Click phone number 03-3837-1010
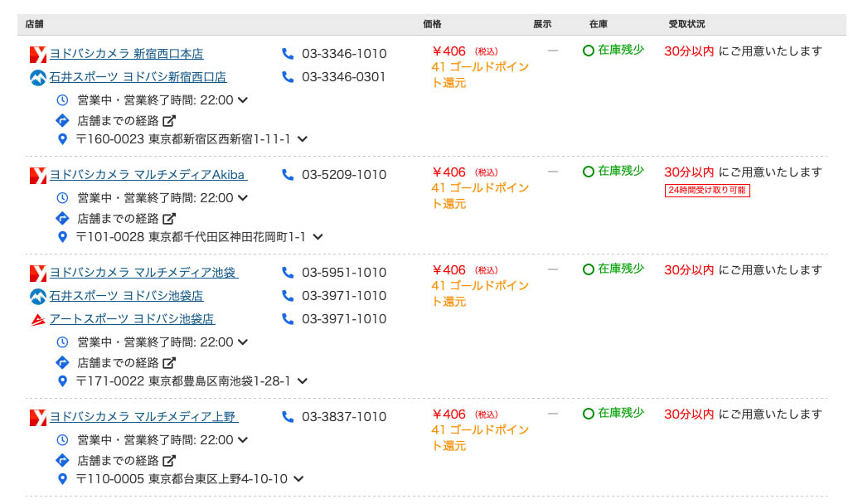The height and width of the screenshot is (504, 863). (344, 417)
